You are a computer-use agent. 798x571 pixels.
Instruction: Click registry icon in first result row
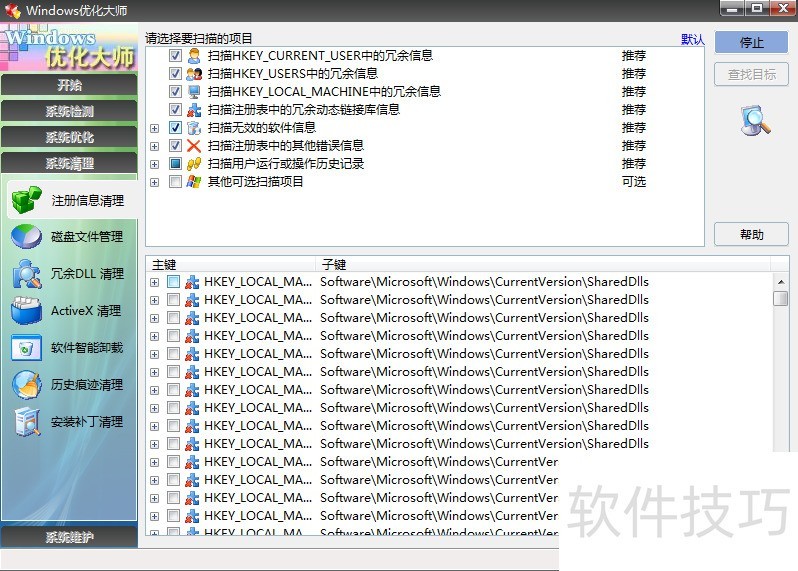click(x=192, y=282)
